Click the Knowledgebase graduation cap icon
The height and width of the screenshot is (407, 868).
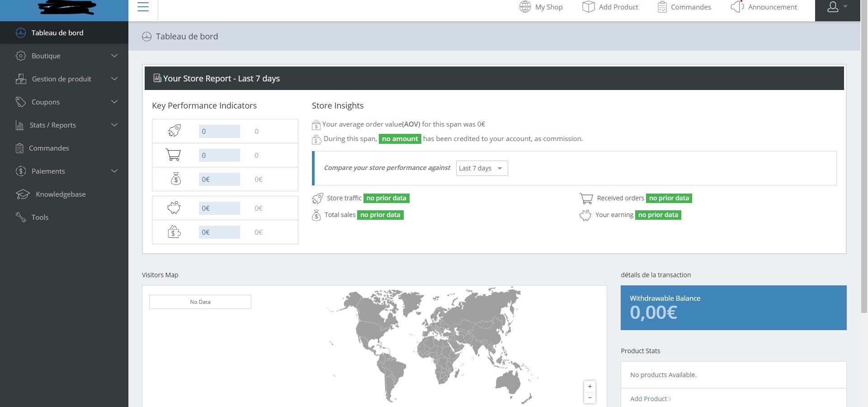coord(23,194)
